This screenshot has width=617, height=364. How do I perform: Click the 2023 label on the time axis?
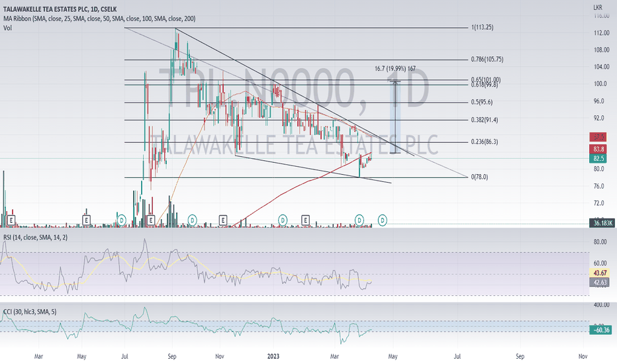tap(273, 357)
